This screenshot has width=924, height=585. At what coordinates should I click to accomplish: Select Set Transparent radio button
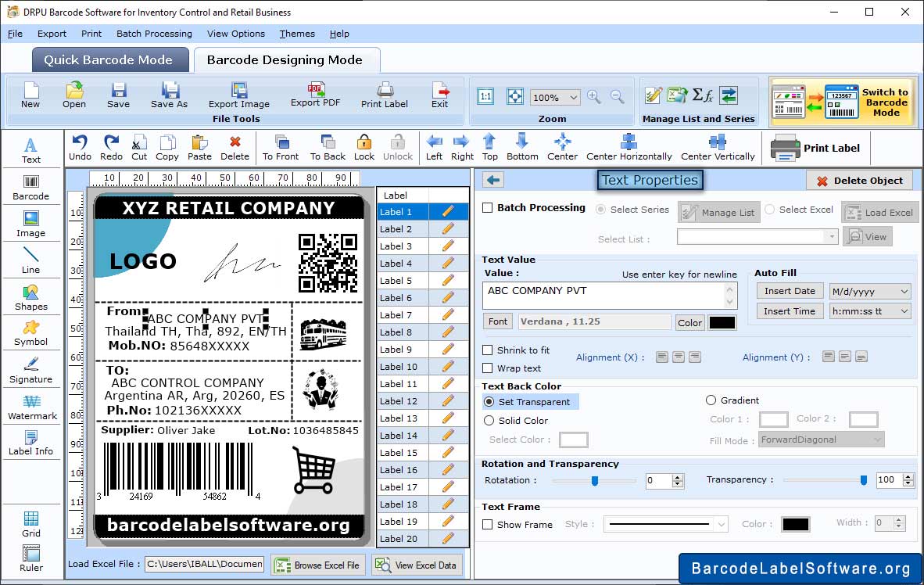click(x=489, y=401)
